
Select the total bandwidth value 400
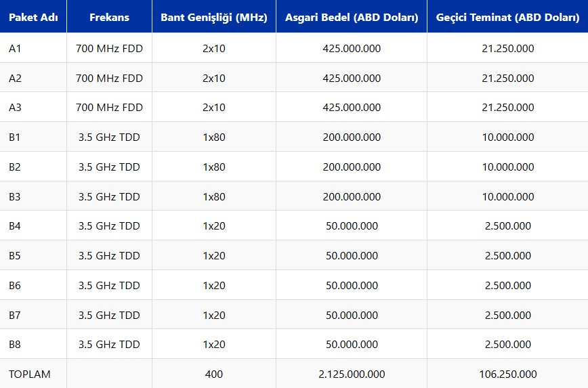(x=213, y=374)
